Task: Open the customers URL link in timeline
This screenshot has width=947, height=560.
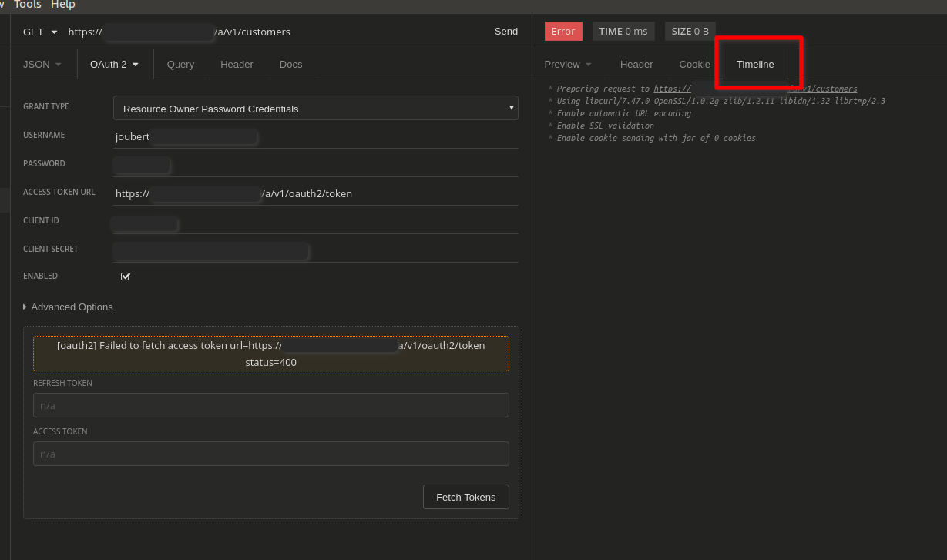Action: point(755,89)
